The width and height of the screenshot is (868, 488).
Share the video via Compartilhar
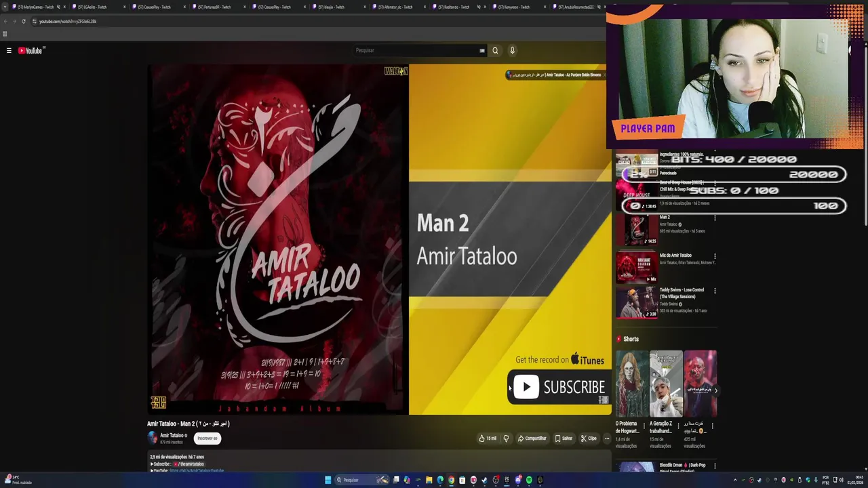532,439
